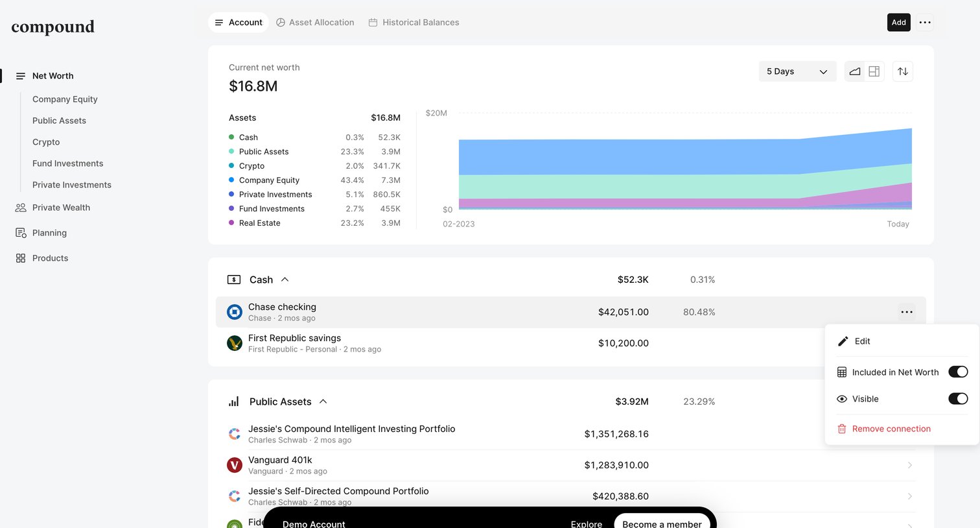Image resolution: width=980 pixels, height=528 pixels.
Task: Click the green Cash legend dot
Action: (x=231, y=137)
